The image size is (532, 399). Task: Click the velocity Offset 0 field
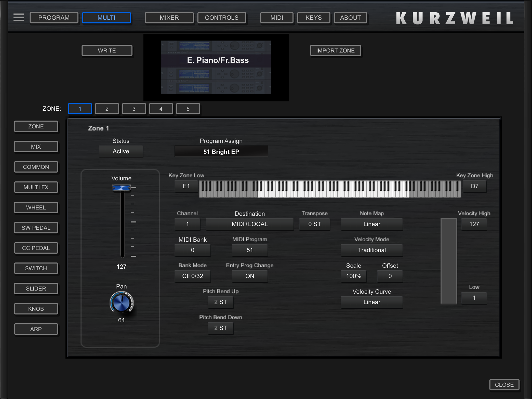click(390, 276)
